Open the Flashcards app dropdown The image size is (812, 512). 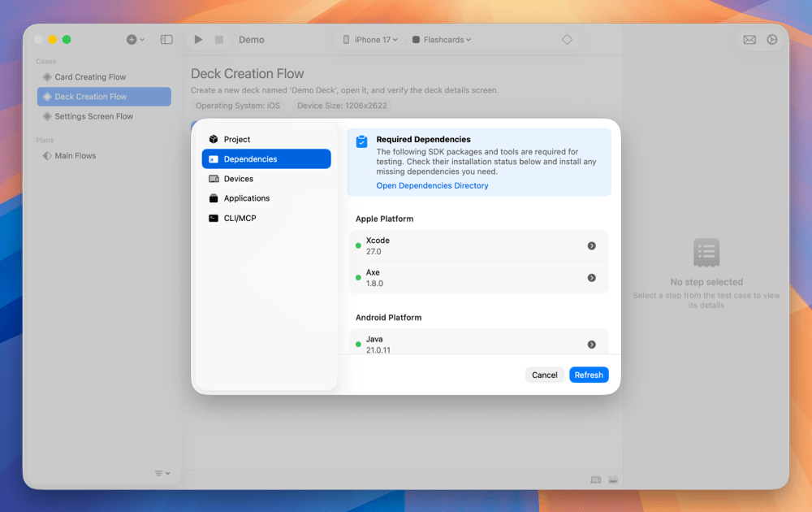pos(442,39)
